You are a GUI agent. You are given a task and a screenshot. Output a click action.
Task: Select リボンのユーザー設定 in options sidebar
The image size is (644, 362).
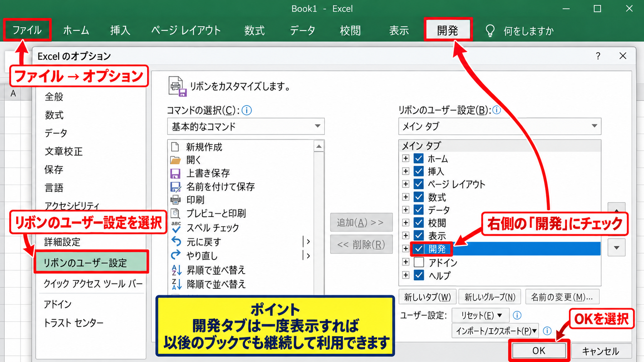click(x=91, y=263)
